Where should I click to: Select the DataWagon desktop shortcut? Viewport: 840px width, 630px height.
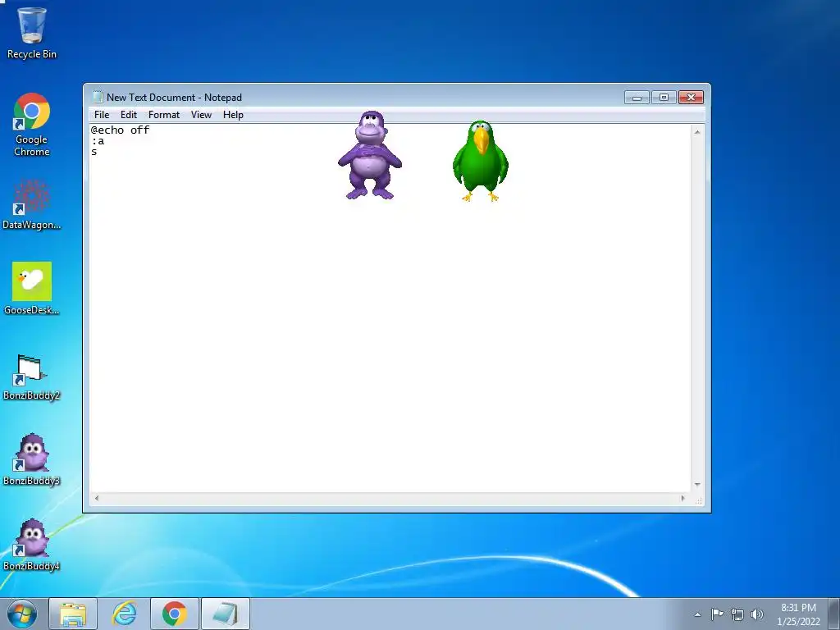tap(32, 204)
